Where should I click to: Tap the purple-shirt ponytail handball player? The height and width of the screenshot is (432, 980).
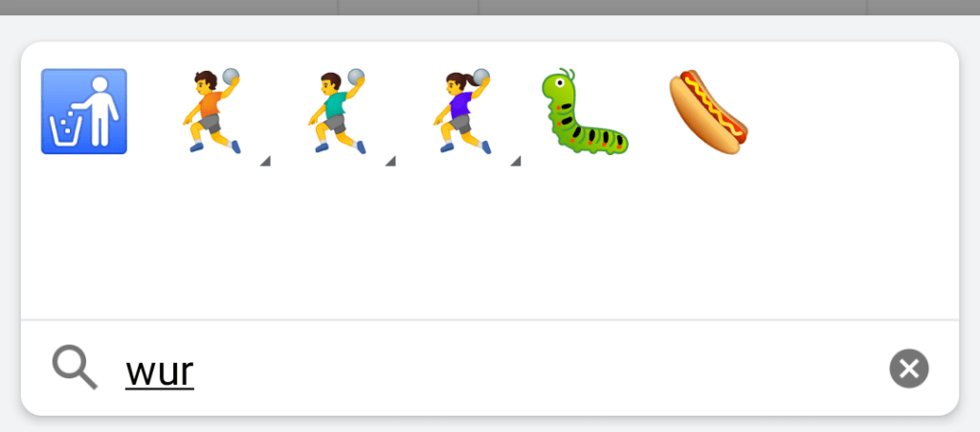pos(461,111)
